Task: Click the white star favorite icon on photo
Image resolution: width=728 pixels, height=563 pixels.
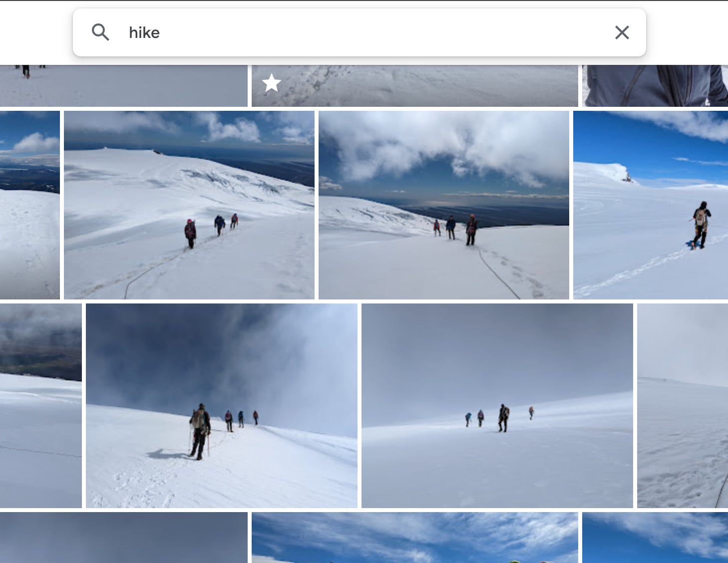Action: [272, 83]
